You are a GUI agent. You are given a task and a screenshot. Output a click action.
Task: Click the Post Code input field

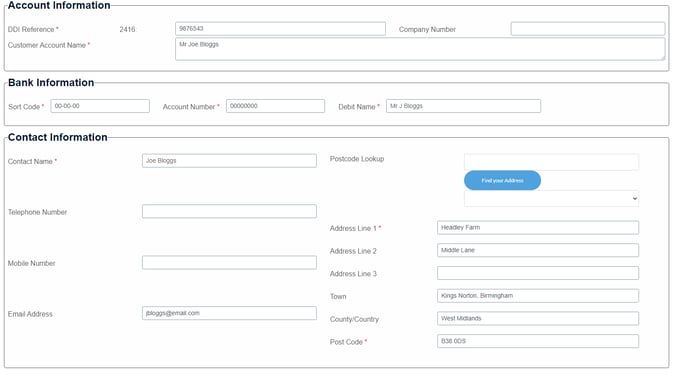pyautogui.click(x=538, y=341)
